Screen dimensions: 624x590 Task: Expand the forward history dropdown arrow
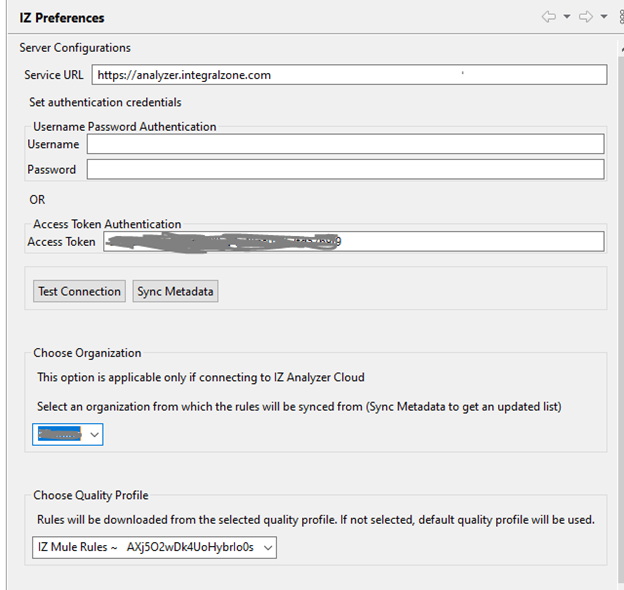[x=603, y=17]
